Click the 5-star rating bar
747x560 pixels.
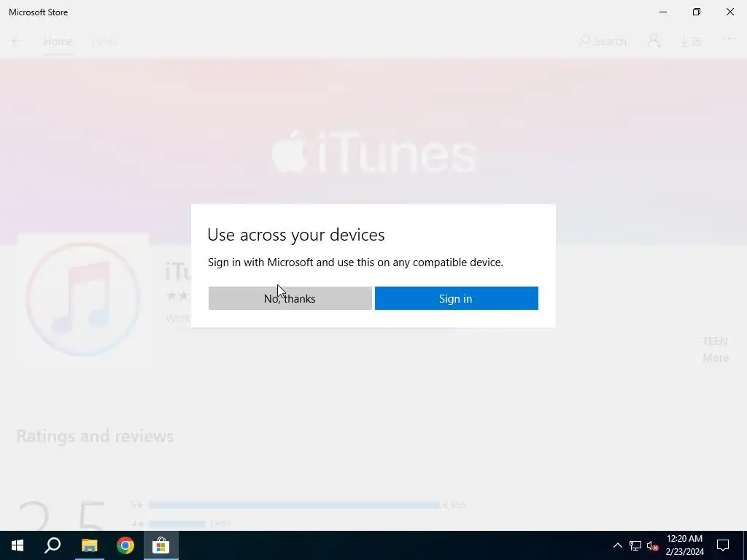tap(294, 505)
